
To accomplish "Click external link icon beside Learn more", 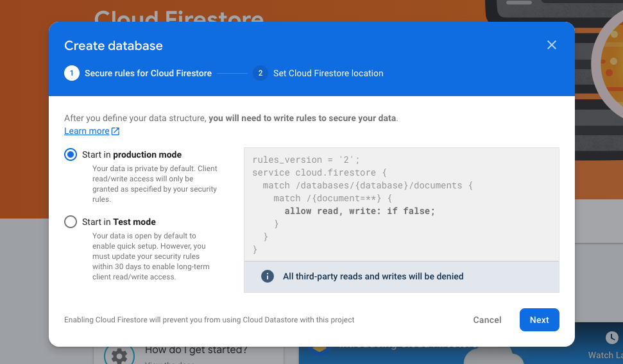I will point(115,131).
